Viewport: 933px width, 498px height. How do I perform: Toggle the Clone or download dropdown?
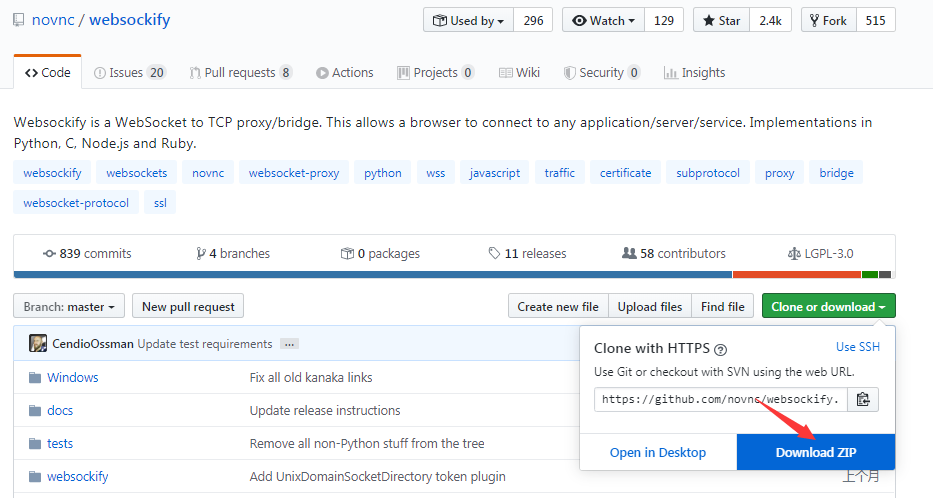coord(828,306)
